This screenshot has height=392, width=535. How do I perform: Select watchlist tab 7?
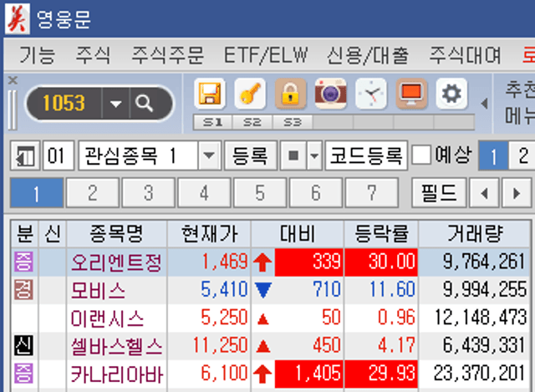(x=371, y=193)
